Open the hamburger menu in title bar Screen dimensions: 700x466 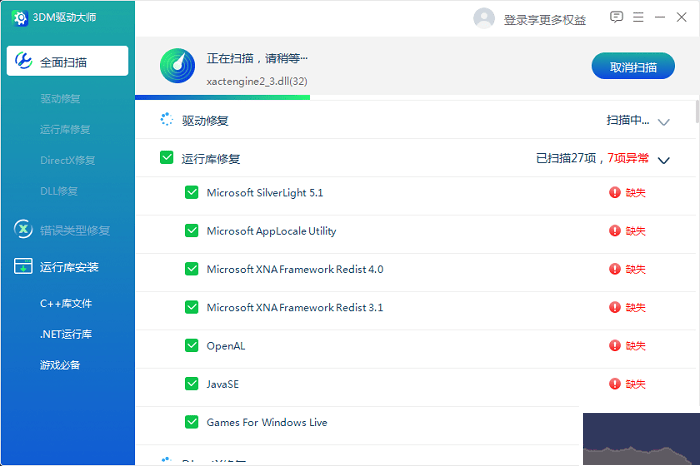638,17
